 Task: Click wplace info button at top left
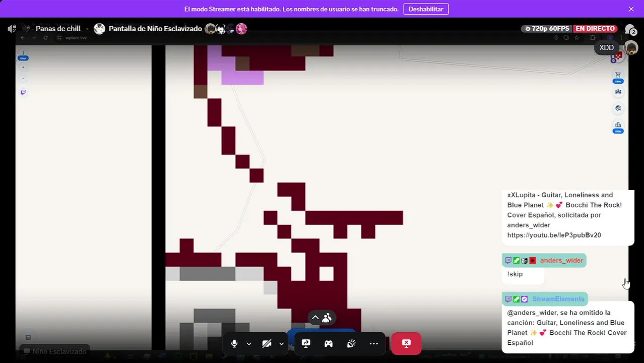coord(23,53)
